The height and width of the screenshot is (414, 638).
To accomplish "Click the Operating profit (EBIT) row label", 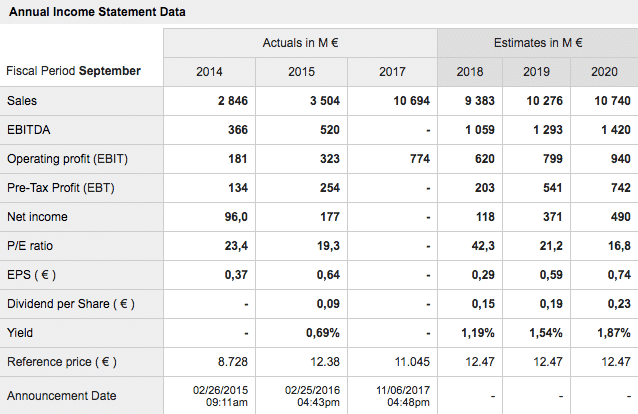I will point(67,159).
